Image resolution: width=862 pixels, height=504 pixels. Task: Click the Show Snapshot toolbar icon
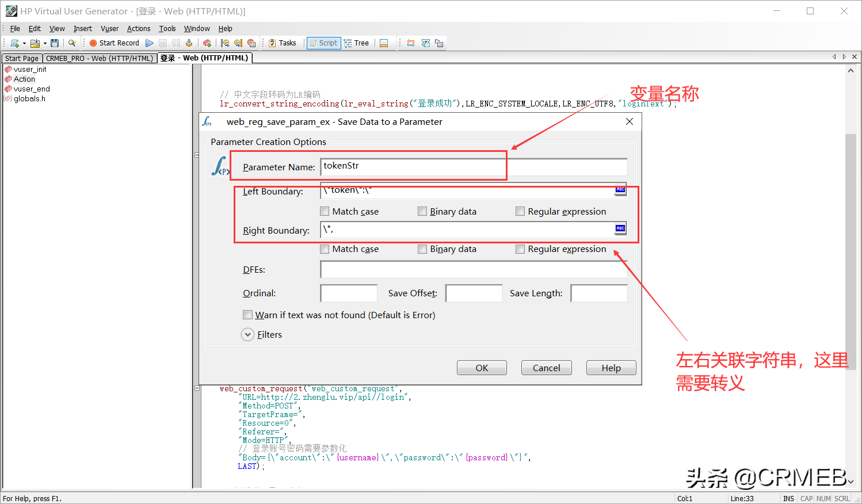click(411, 43)
